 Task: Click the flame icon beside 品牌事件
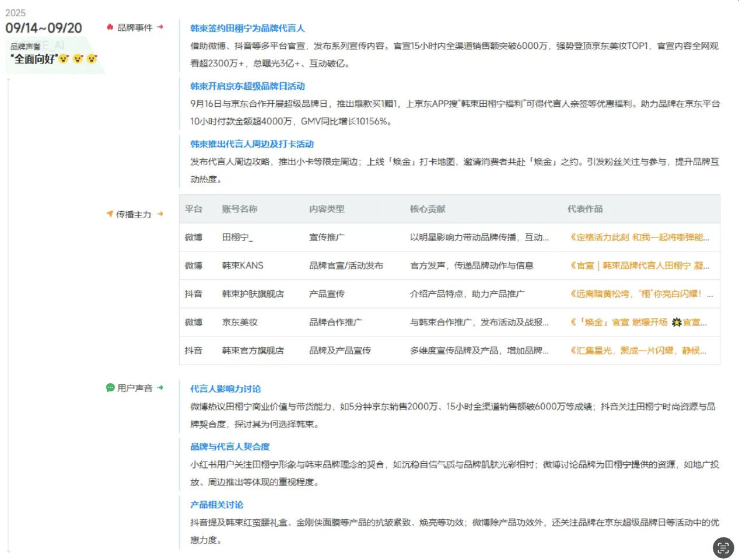click(110, 27)
